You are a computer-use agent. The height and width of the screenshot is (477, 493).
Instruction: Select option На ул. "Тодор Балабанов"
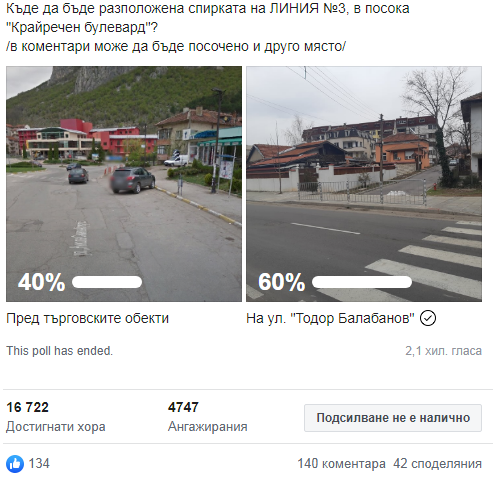point(330,318)
